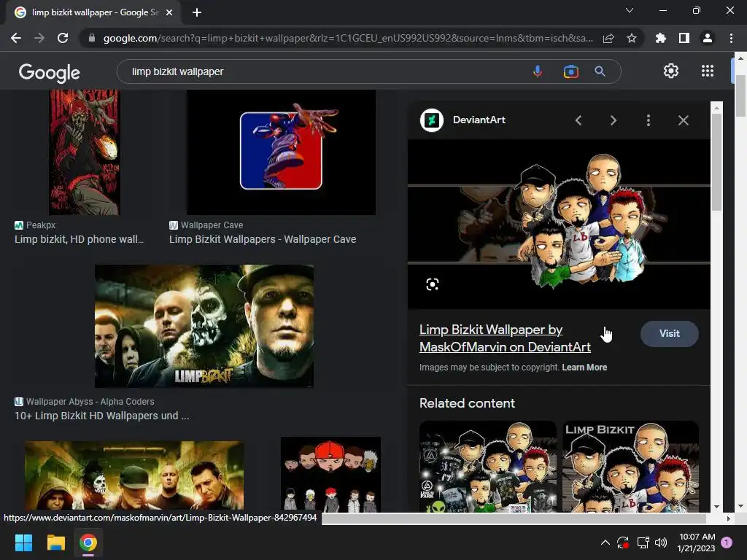Click Limp Bizkit Wallpapers - Wallpaper Cave title
Image resolution: width=747 pixels, height=560 pixels.
263,239
